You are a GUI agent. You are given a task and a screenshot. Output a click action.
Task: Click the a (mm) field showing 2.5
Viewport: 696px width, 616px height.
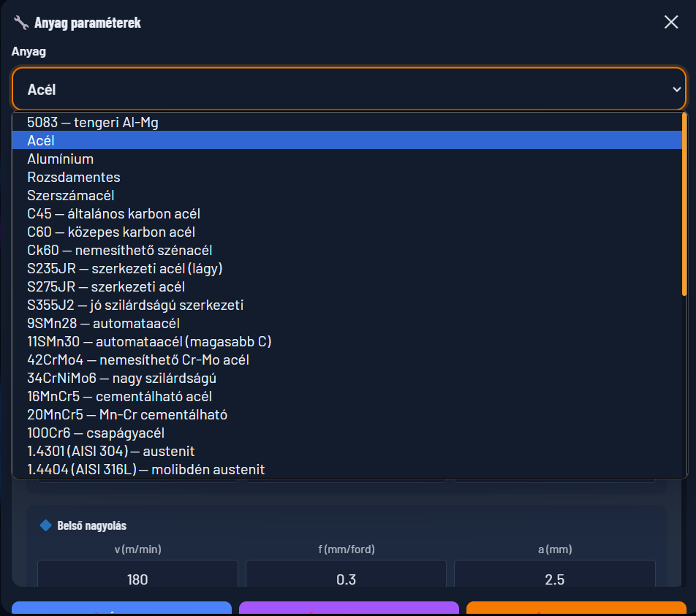pos(554,574)
